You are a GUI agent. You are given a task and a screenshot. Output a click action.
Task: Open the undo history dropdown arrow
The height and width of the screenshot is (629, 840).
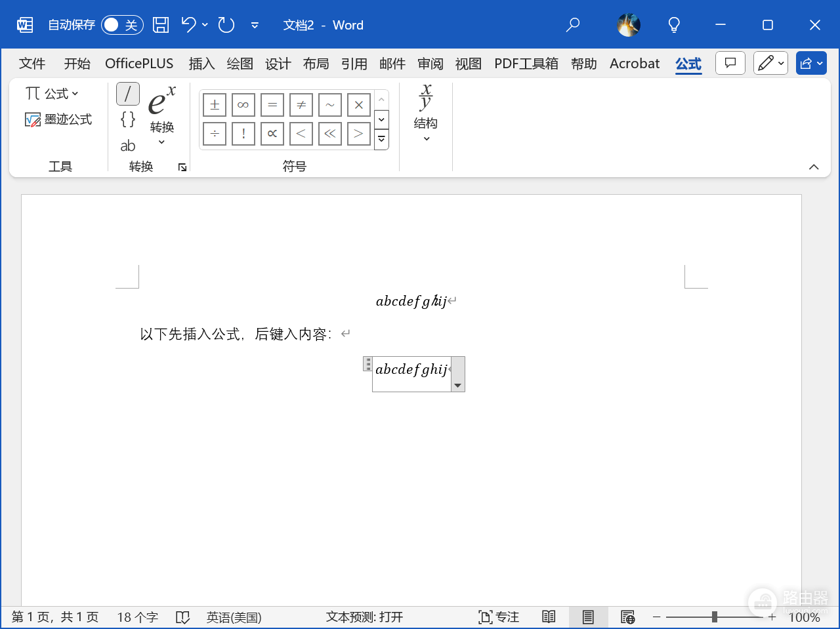pyautogui.click(x=205, y=25)
